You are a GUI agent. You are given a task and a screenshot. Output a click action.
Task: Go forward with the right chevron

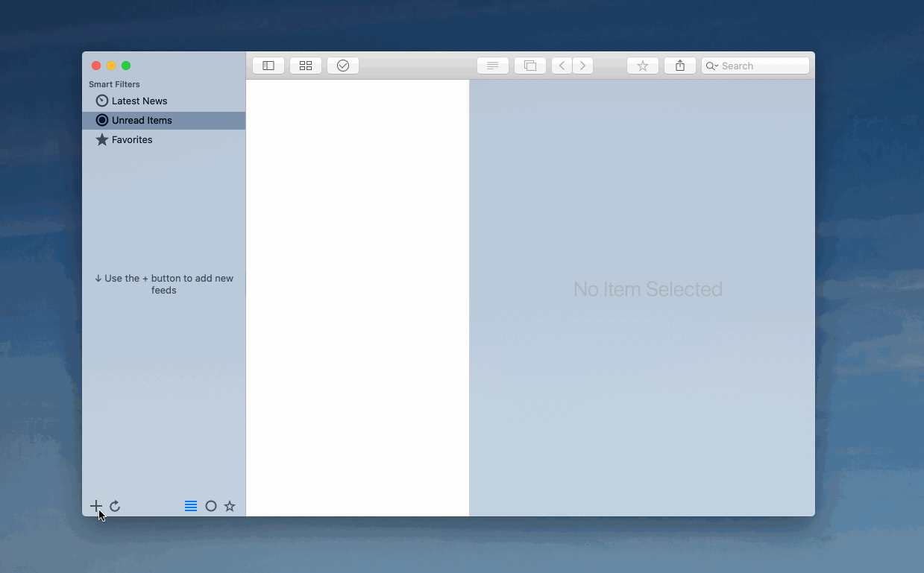click(583, 66)
